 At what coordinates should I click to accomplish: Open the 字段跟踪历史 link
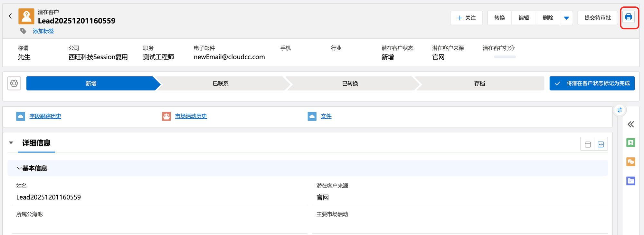pos(45,116)
